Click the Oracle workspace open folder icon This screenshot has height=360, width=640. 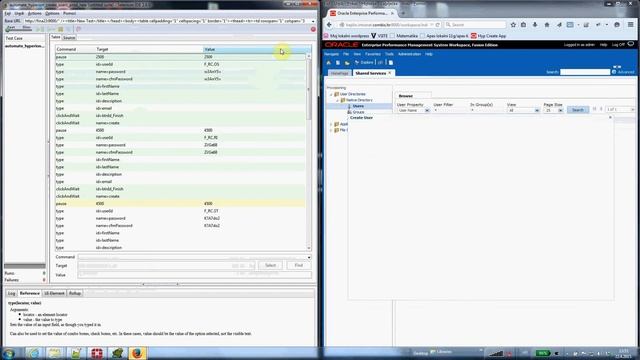click(347, 62)
